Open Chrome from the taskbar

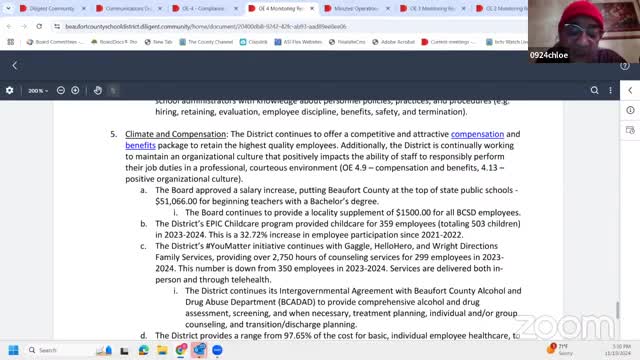click(181, 350)
